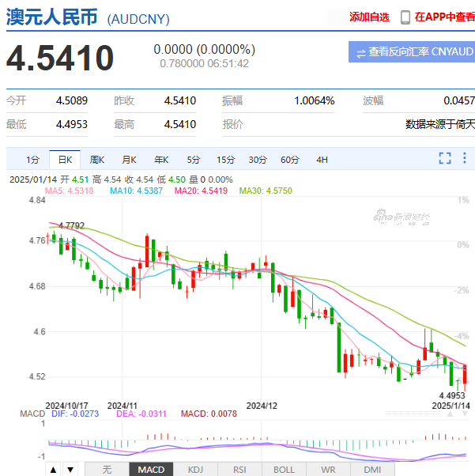Open the 在APP中查看 link
Viewport: 475px width, 476px height.
[444, 17]
